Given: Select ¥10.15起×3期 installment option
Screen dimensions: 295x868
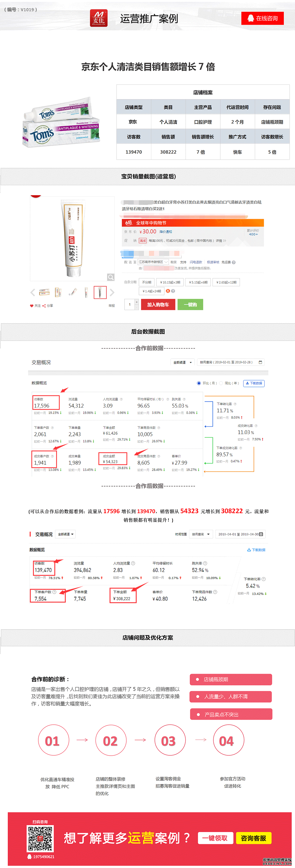Looking at the screenshot, I should pos(170,282).
